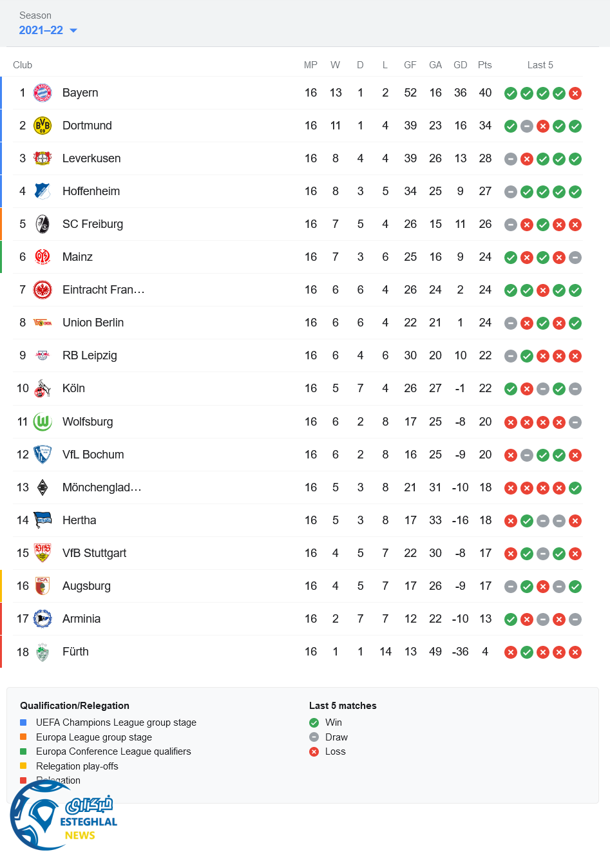Select the Pts column header

point(485,65)
